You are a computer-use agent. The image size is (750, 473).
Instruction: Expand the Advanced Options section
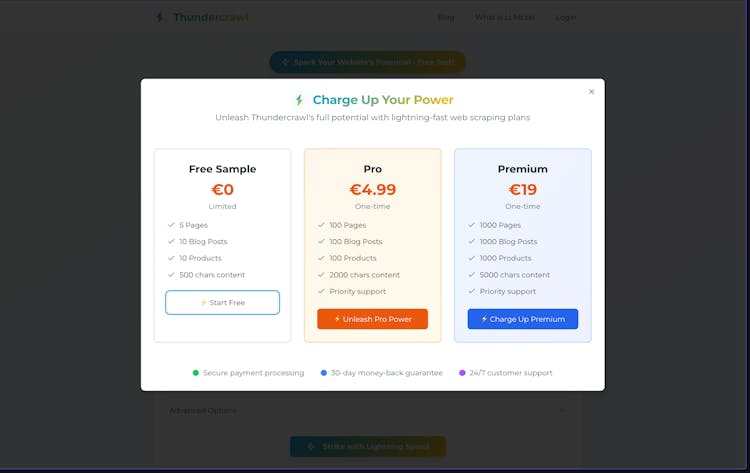[x=203, y=410]
